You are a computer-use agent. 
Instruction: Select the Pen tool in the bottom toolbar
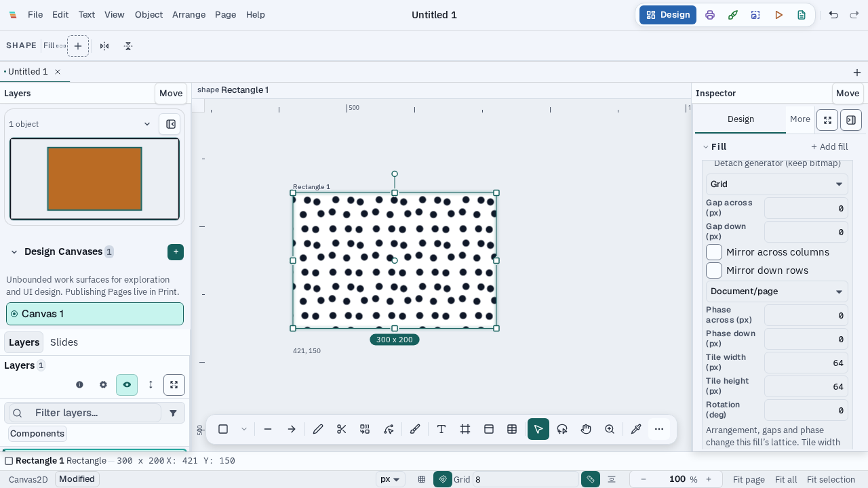click(318, 429)
